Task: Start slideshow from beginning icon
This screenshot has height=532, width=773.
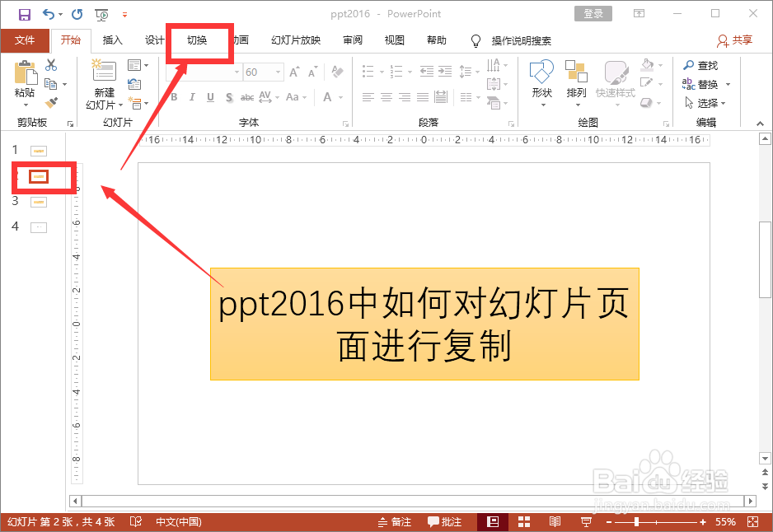Action: click(x=101, y=15)
